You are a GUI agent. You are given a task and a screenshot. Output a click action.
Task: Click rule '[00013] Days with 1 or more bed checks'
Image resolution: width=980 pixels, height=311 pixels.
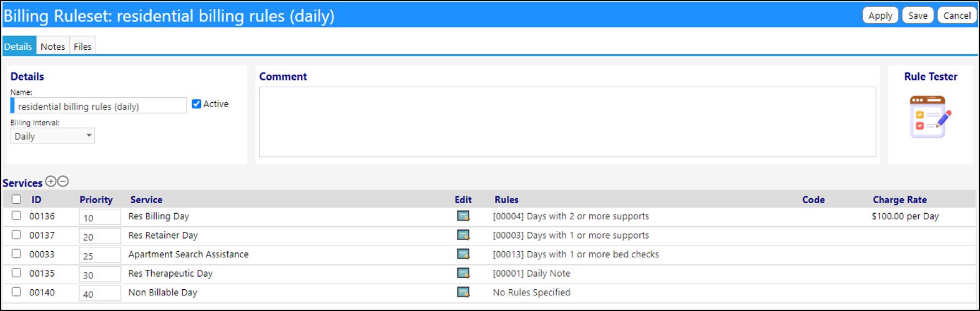[576, 254]
